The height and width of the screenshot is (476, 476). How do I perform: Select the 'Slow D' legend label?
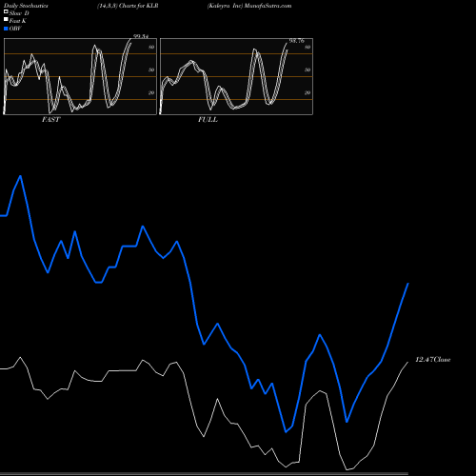(x=19, y=13)
